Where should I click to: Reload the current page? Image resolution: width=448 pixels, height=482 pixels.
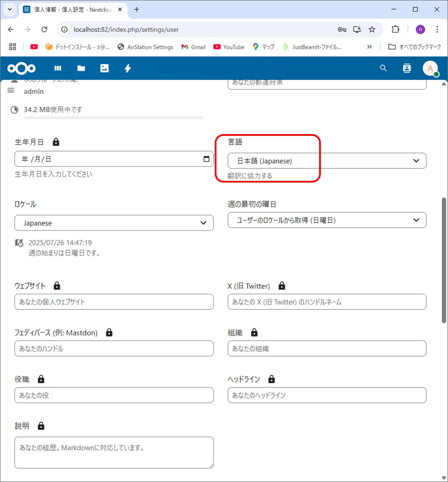(44, 29)
